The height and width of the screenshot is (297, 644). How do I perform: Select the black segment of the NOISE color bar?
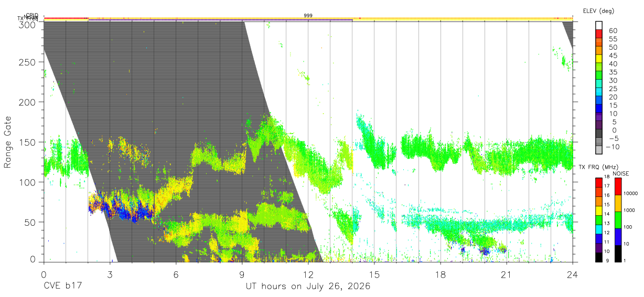[x=618, y=254]
